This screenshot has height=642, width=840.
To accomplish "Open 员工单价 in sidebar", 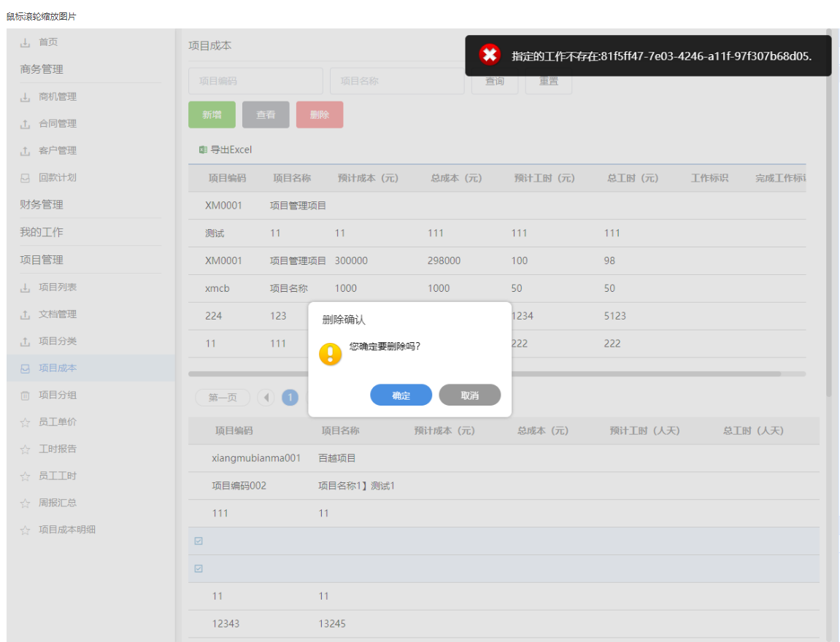I will pyautogui.click(x=58, y=422).
